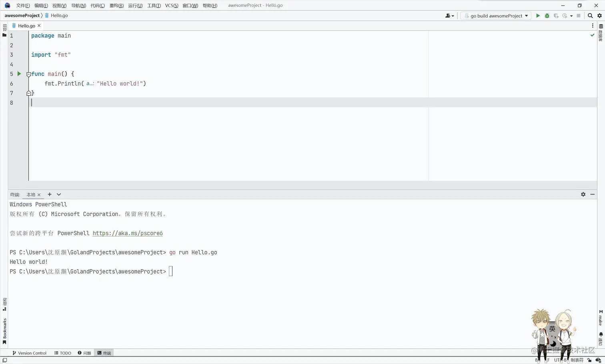This screenshot has width=605, height=364.
Task: Open IDE settings with the top-right gear icon
Action: pos(599,16)
